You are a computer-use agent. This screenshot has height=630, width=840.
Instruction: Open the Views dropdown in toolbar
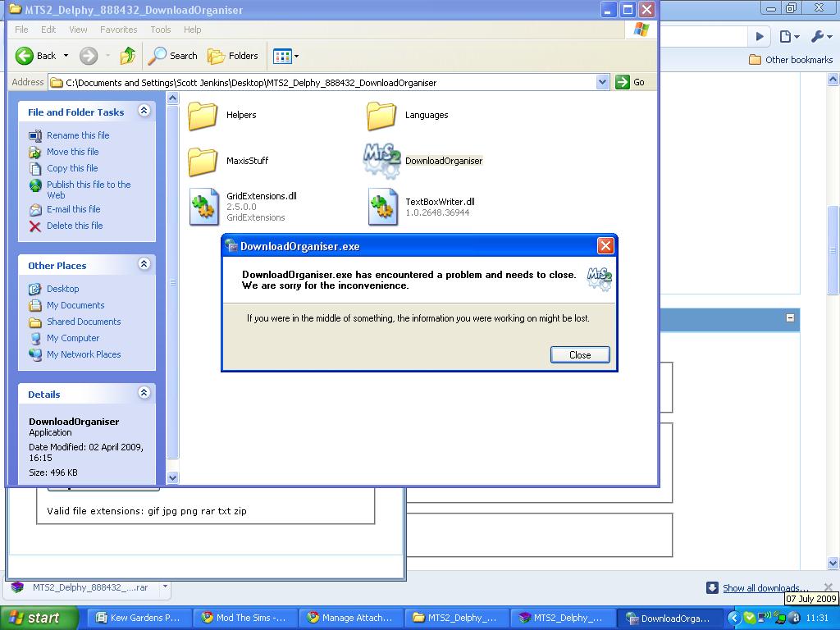[285, 56]
